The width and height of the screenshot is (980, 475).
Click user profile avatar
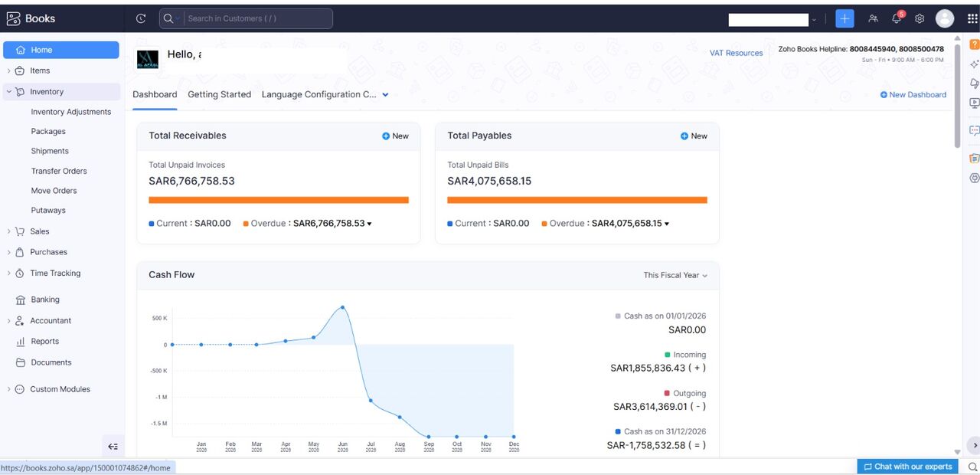point(945,18)
